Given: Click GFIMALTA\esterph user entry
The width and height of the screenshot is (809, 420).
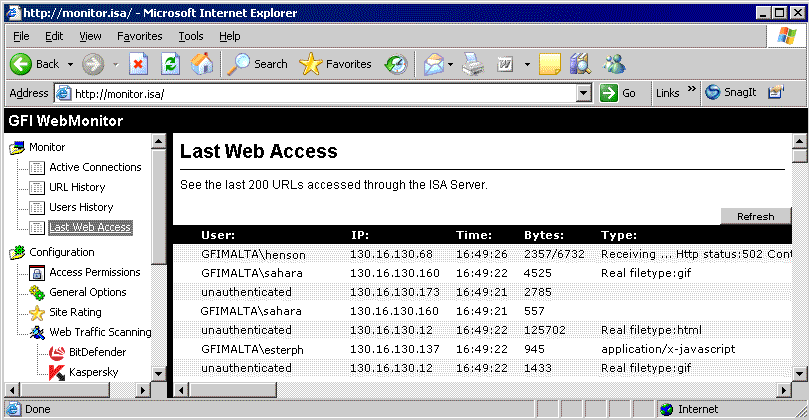Looking at the screenshot, I should [x=252, y=349].
